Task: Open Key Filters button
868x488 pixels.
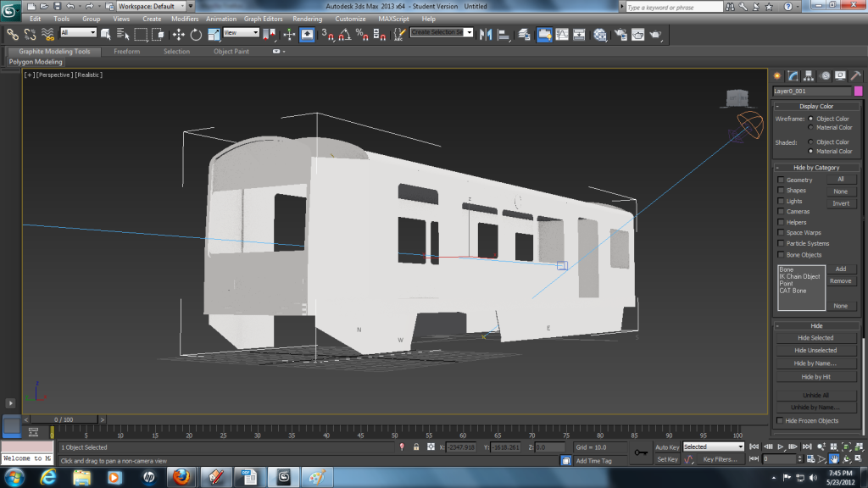Action: point(720,459)
